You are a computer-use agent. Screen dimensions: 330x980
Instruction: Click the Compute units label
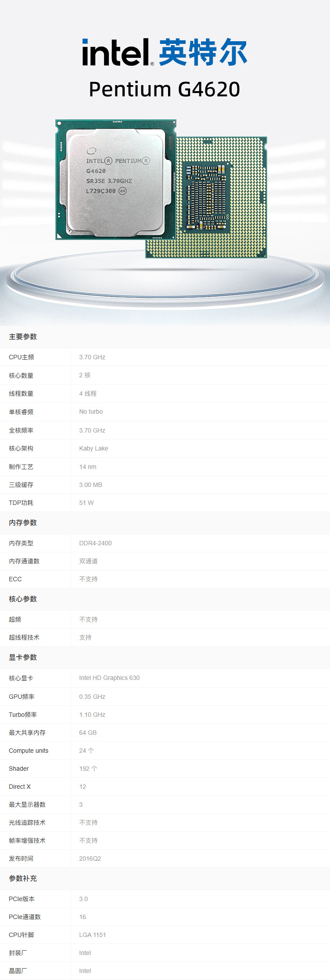[x=29, y=751]
